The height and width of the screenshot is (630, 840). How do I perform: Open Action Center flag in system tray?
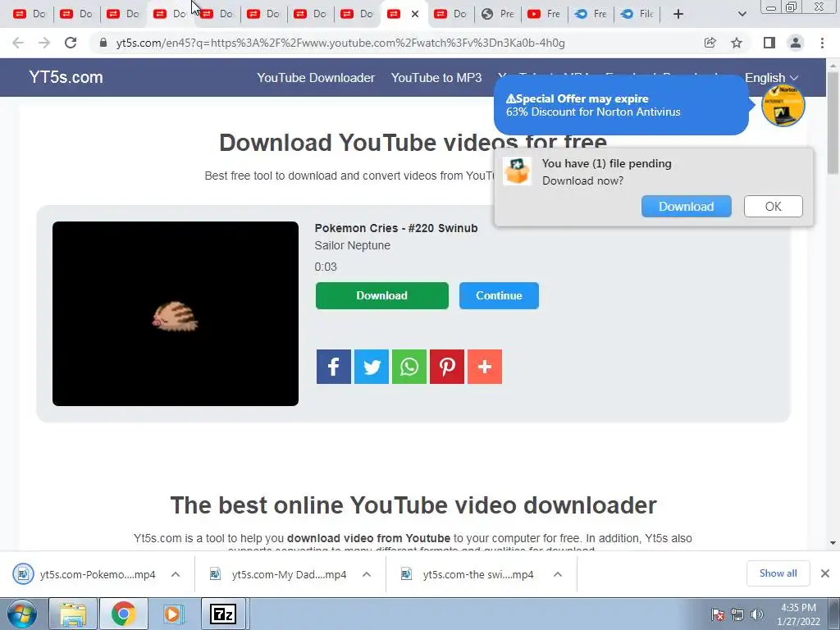pos(718,614)
